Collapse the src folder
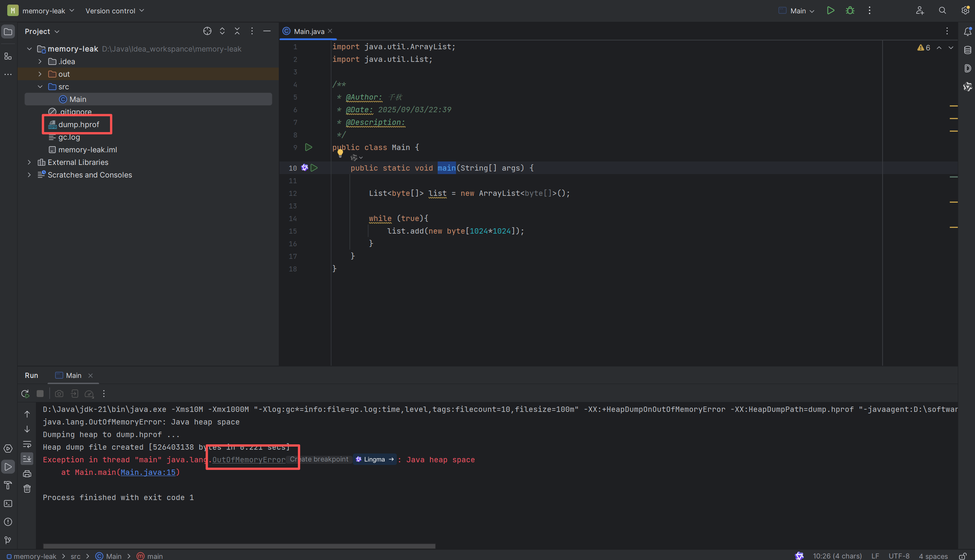Screen dimensions: 975x560 click(40, 87)
